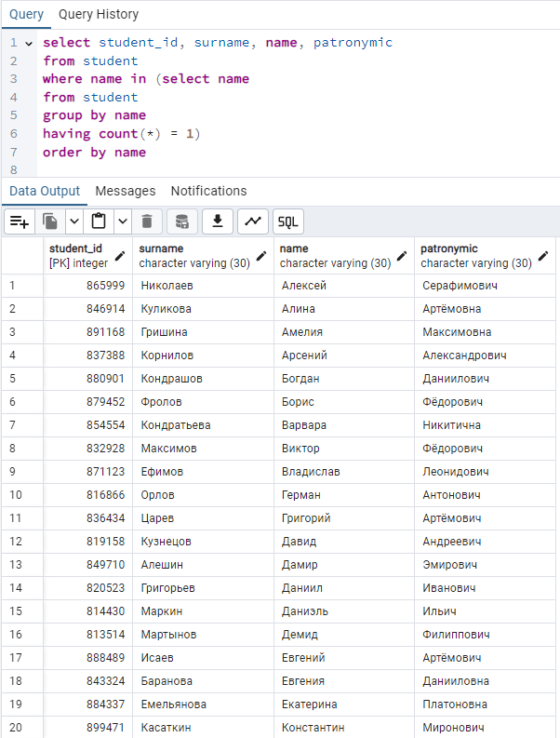Screen dimensions: 560x738
Task: Click cell with student_id 820523
Action: pos(88,588)
